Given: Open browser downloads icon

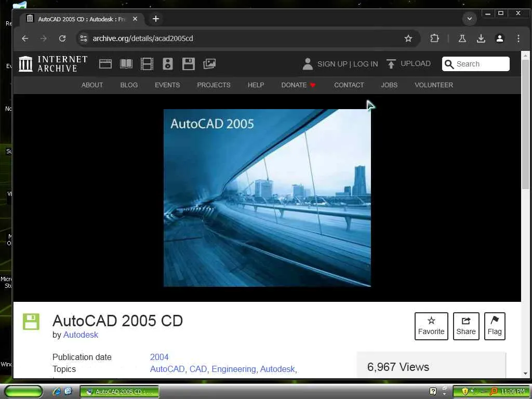Looking at the screenshot, I should point(481,38).
